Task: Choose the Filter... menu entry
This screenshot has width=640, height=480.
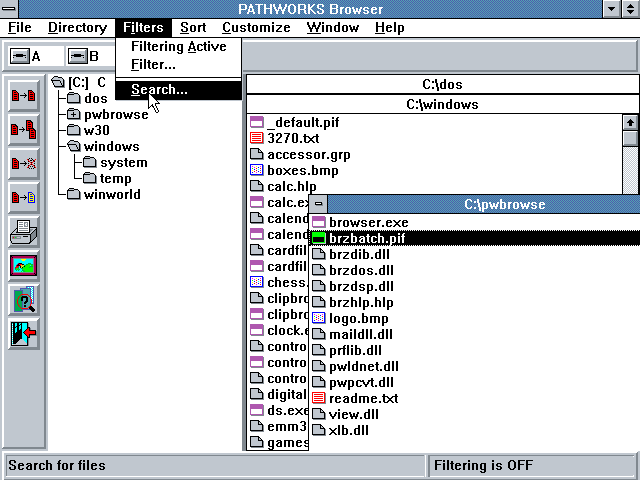Action: [179, 64]
